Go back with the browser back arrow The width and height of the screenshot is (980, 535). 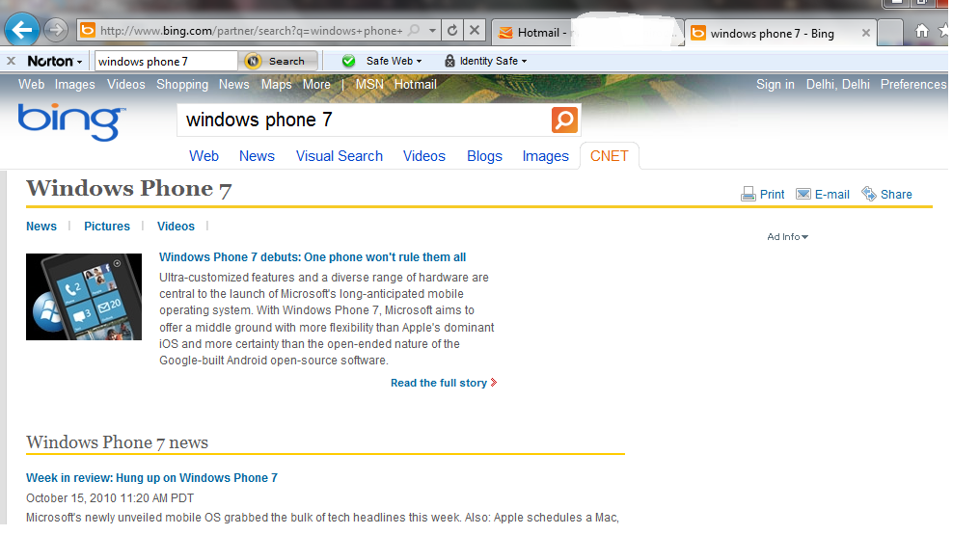click(x=22, y=30)
